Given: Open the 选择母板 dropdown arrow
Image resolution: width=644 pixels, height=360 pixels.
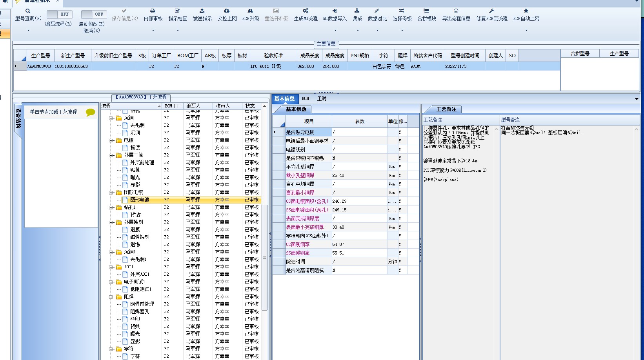Looking at the screenshot, I should tap(402, 31).
